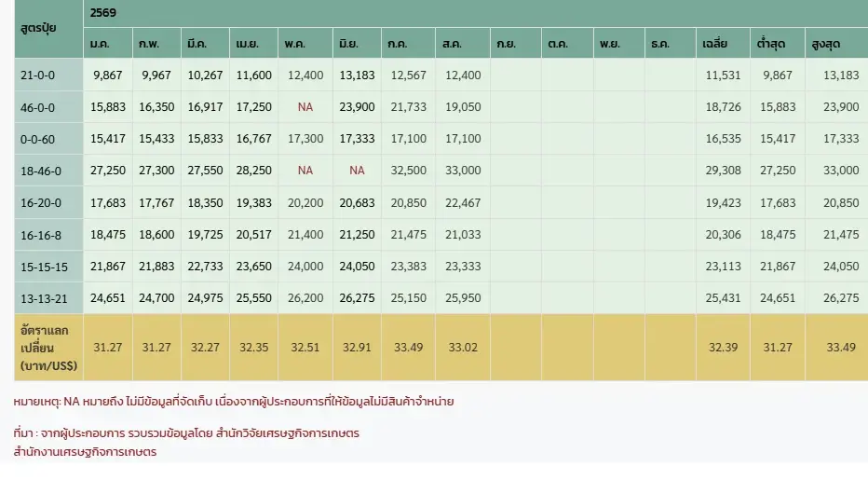Click the 22,467 price cell
Viewport: 868px width, 480px height.
coord(464,203)
